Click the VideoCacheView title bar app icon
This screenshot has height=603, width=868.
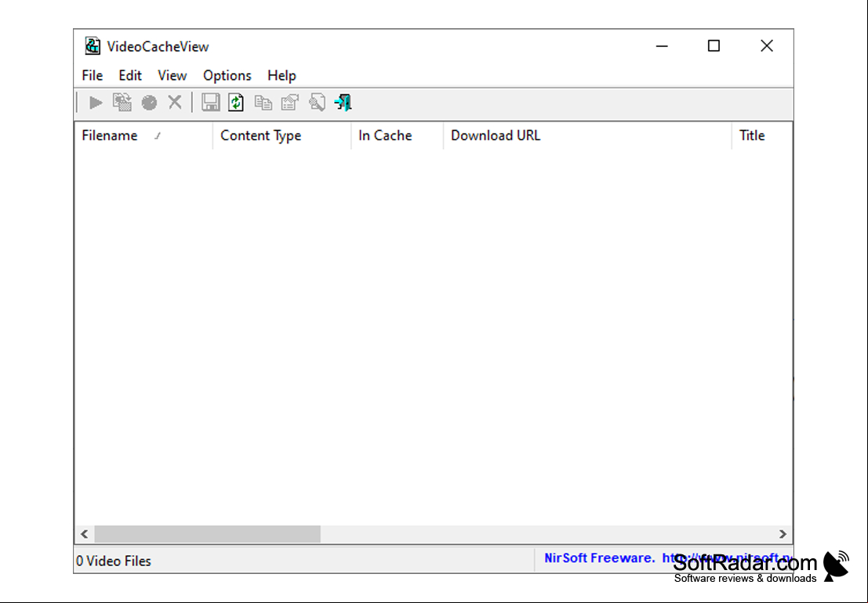(x=93, y=46)
